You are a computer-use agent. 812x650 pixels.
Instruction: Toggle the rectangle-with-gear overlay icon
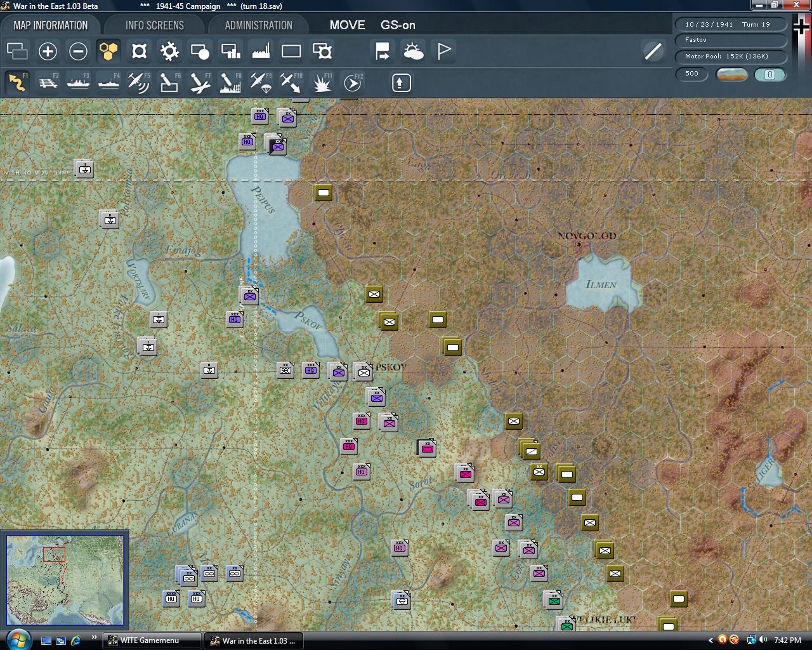point(322,51)
